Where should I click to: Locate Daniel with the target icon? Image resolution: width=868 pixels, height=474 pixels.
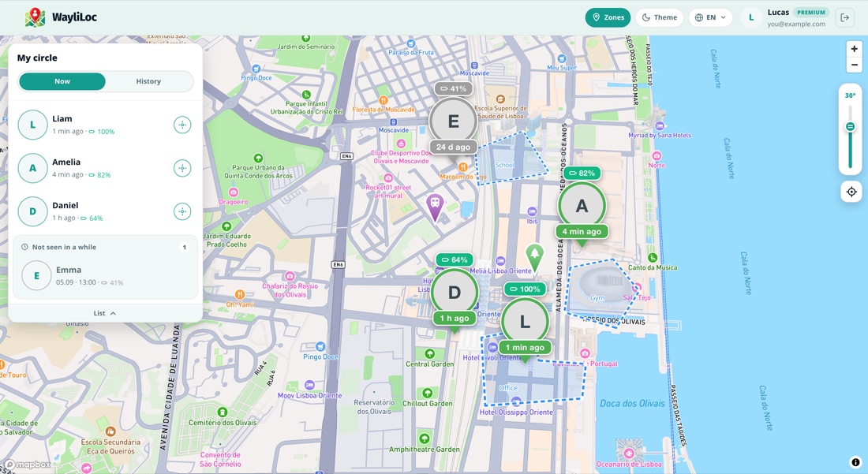point(182,211)
